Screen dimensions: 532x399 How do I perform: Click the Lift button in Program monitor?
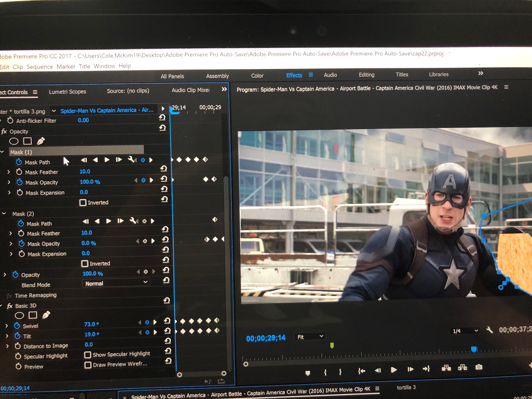(x=446, y=368)
